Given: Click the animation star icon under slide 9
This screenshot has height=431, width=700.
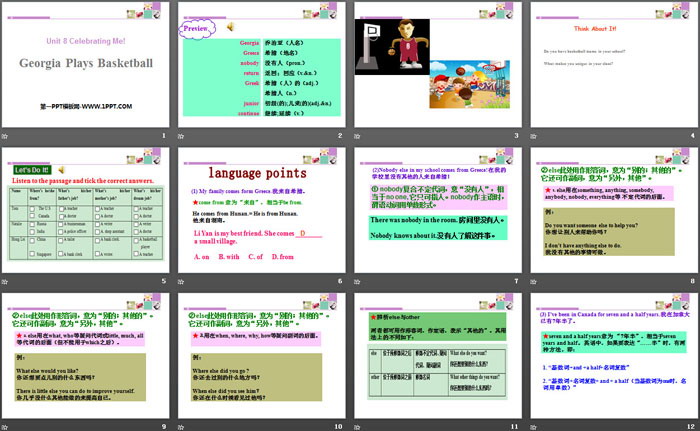Looking at the screenshot, I should click(5, 427).
